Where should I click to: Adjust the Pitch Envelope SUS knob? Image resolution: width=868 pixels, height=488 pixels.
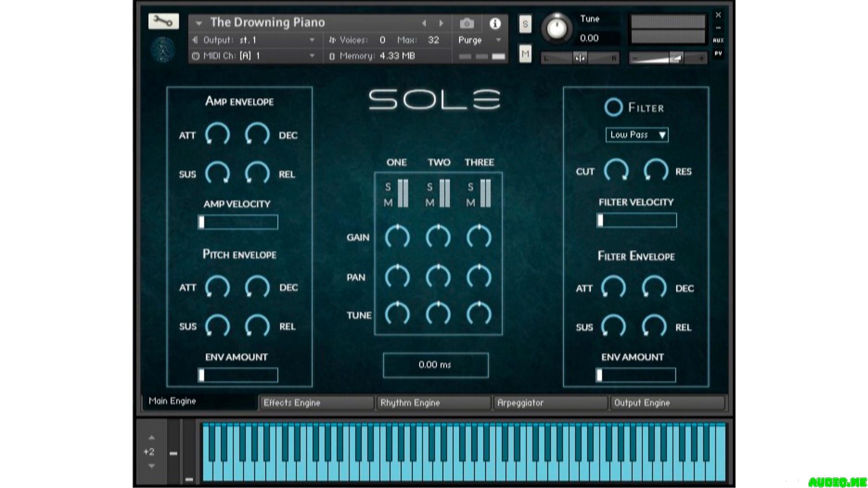(x=217, y=325)
